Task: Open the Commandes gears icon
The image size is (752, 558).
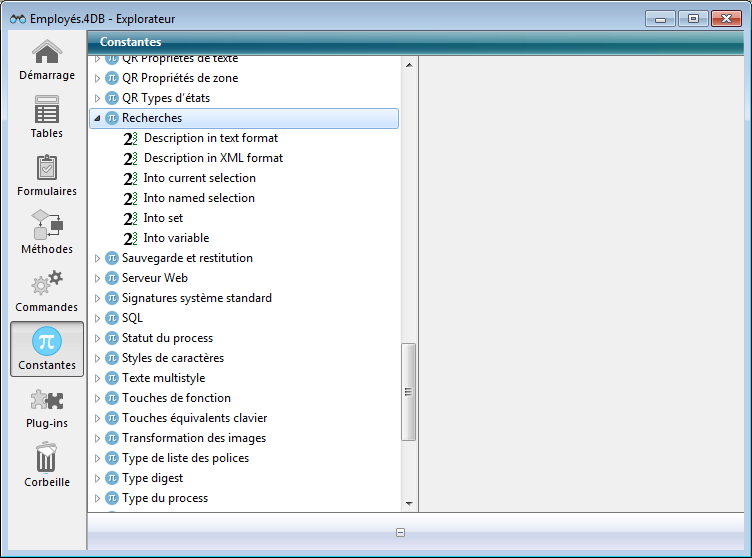Action: point(47,284)
